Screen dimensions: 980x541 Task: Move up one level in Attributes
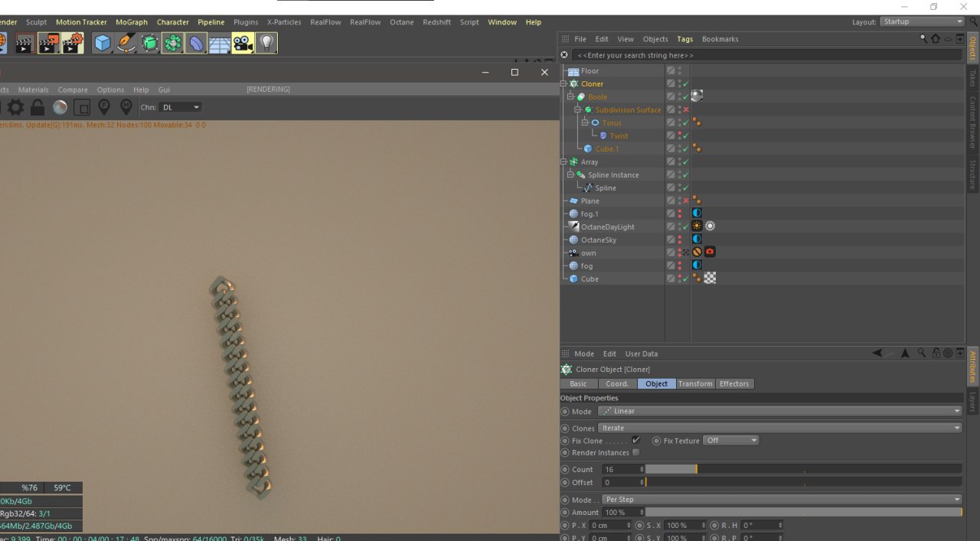[905, 354]
